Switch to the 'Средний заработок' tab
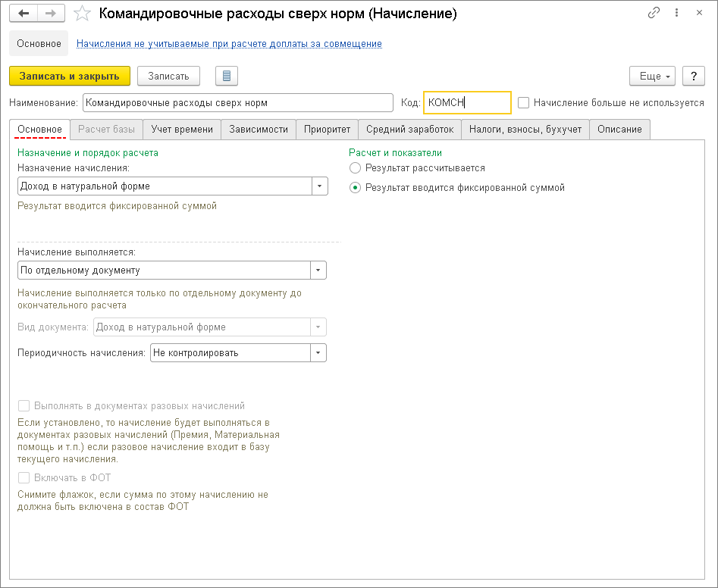The image size is (718, 588). coord(410,129)
